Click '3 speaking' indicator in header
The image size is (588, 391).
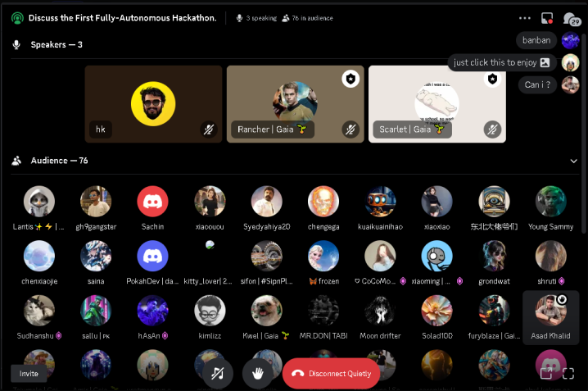coord(256,18)
